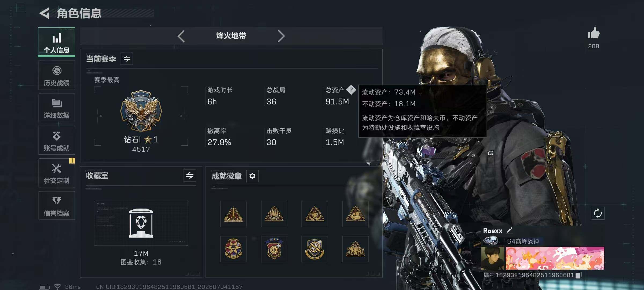Select the rocket achievement badge

click(233, 214)
